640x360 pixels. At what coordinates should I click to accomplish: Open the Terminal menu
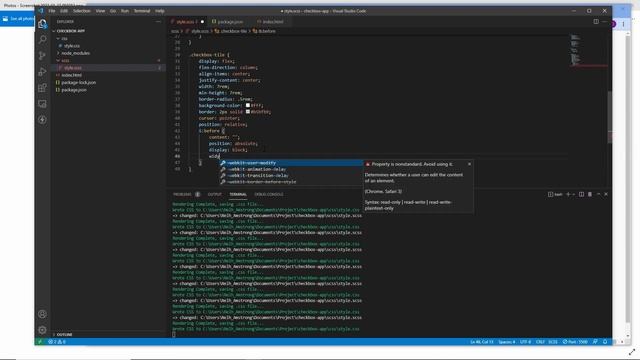[x=142, y=11]
